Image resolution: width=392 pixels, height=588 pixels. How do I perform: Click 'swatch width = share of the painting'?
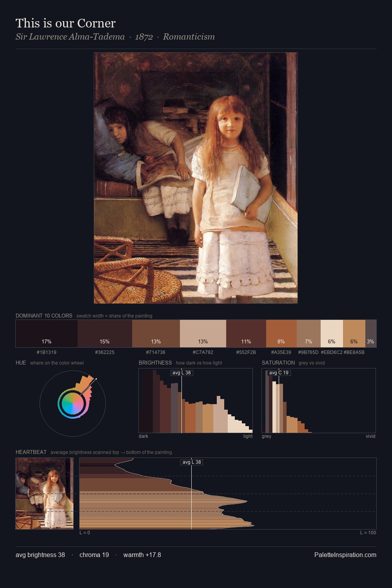(x=114, y=316)
